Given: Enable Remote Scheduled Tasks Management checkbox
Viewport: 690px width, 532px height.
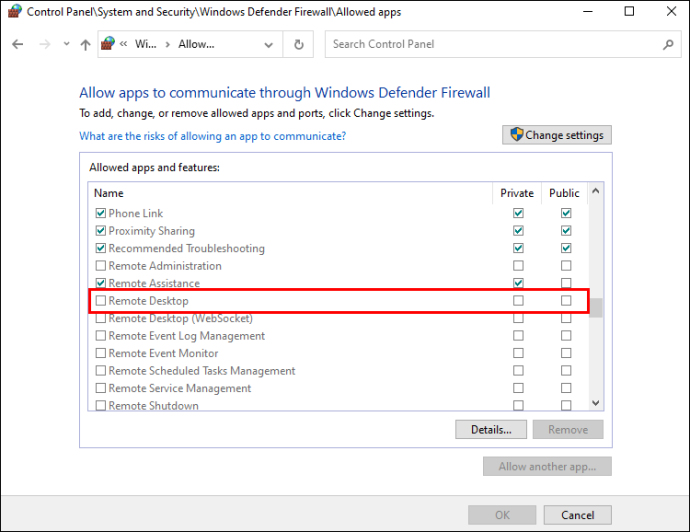Looking at the screenshot, I should point(101,371).
